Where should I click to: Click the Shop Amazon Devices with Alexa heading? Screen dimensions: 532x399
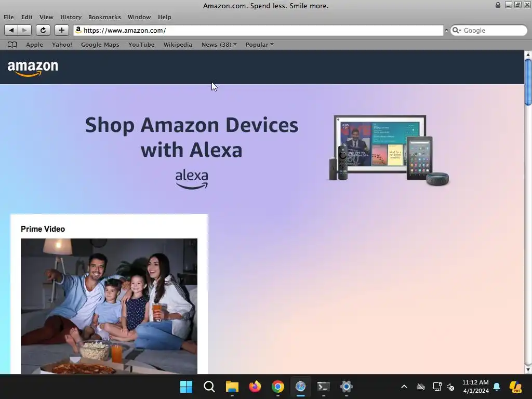tap(192, 137)
